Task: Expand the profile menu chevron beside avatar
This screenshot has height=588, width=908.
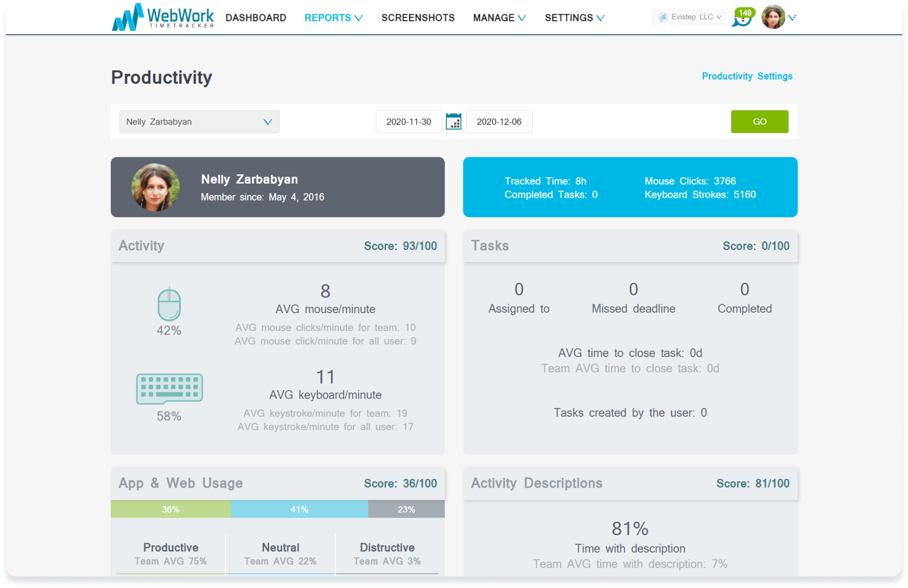Action: pos(792,17)
